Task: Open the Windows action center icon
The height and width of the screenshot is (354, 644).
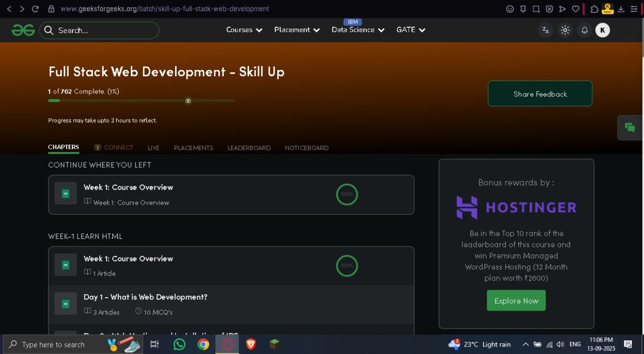Action: click(628, 344)
